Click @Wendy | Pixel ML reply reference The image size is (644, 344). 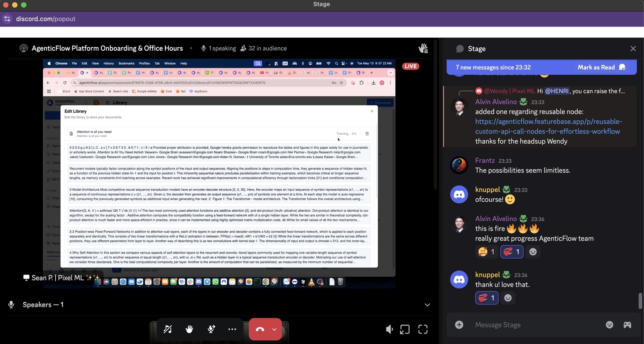pyautogui.click(x=509, y=91)
